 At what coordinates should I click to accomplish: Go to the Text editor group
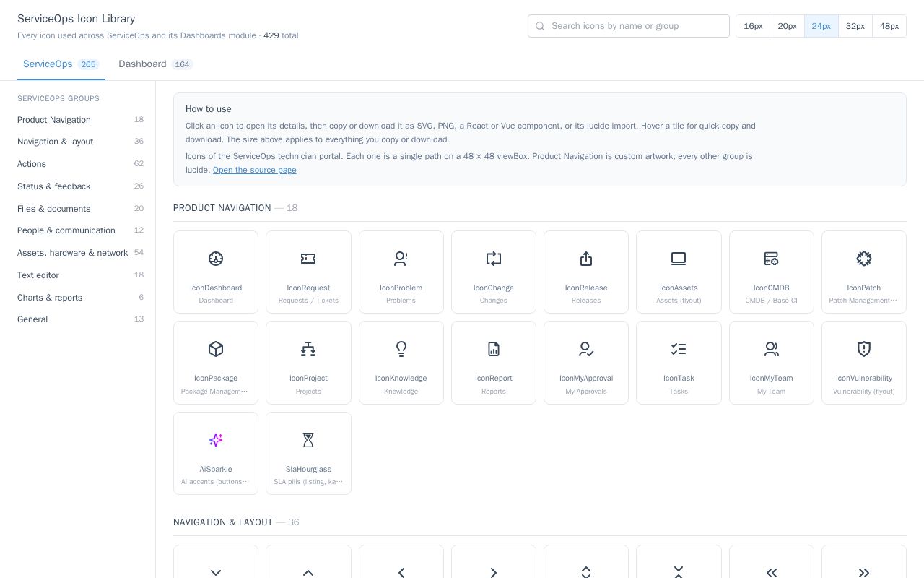pos(80,275)
